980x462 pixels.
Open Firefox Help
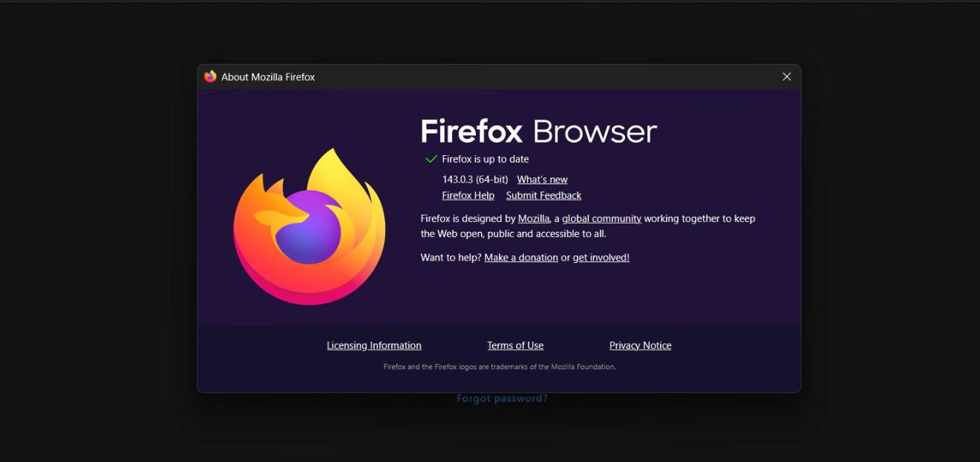click(468, 195)
